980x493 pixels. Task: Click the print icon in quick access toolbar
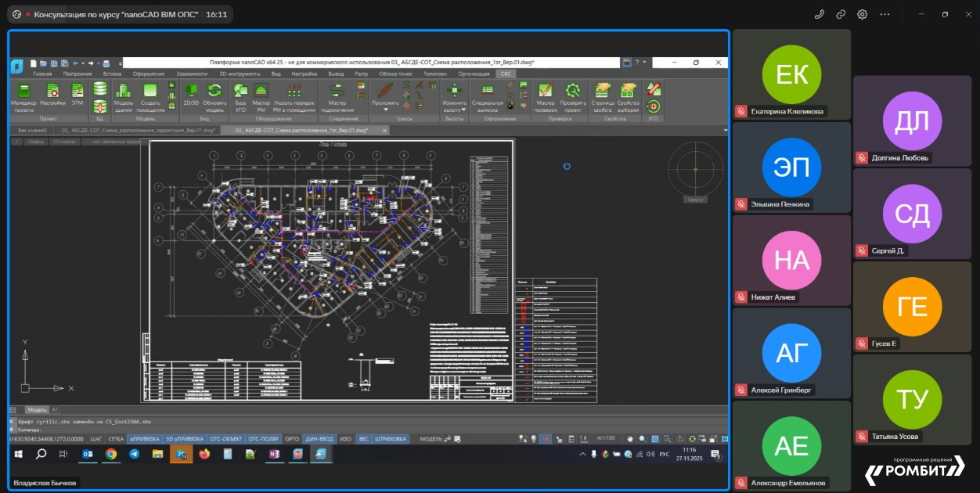106,63
